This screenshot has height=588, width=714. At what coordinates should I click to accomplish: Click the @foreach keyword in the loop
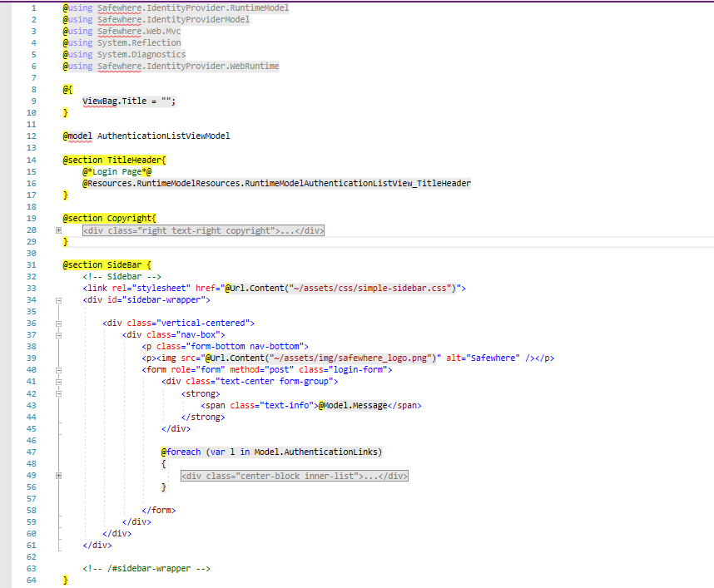coord(181,452)
